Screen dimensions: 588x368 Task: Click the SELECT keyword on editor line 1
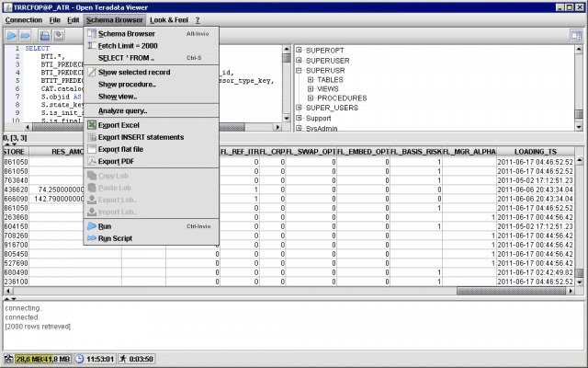(x=37, y=49)
